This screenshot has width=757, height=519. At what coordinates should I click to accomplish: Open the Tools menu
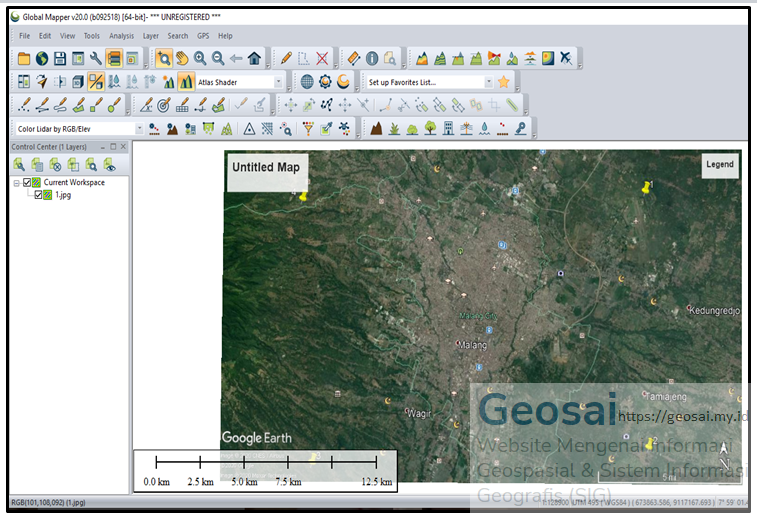(x=91, y=36)
